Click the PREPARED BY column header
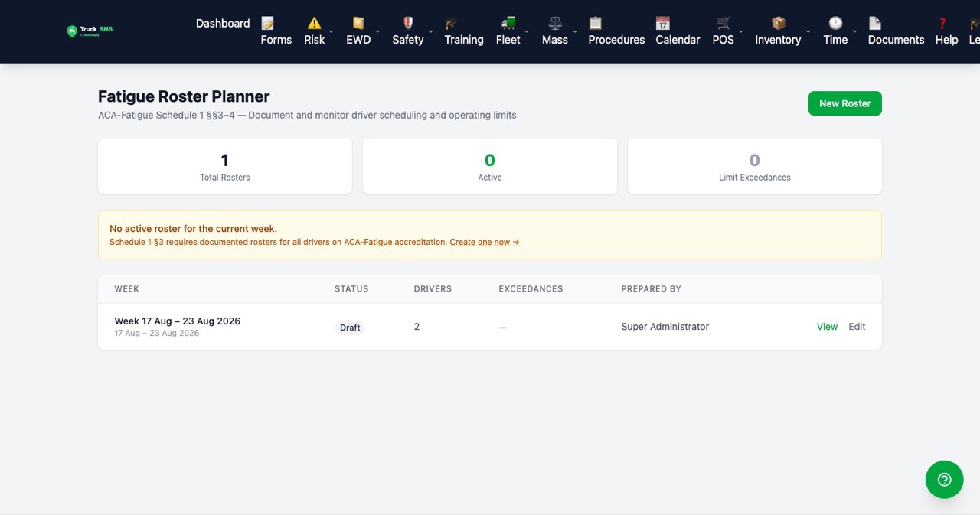This screenshot has width=980, height=515. coord(652,289)
